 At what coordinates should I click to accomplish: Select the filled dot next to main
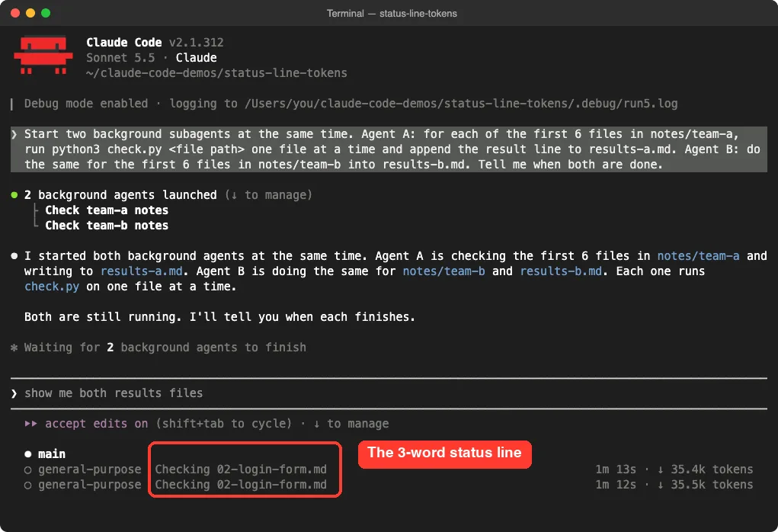pos(27,454)
